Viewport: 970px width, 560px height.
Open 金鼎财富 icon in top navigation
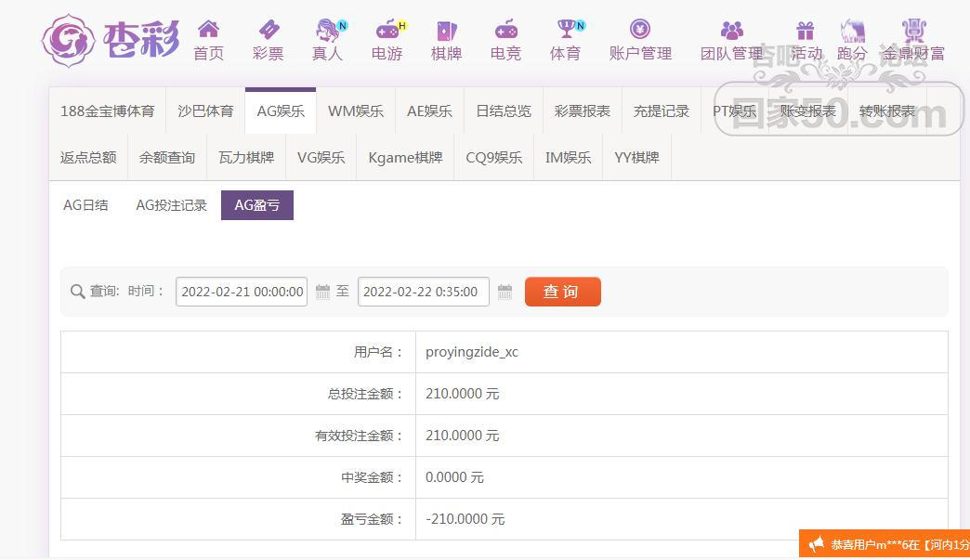pyautogui.click(x=913, y=31)
